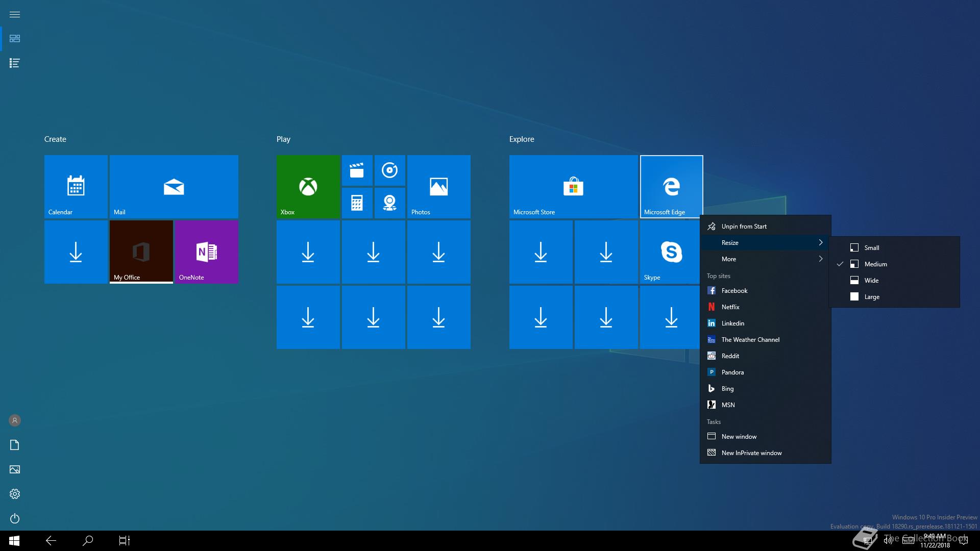Open the Xbox tile
The height and width of the screenshot is (551, 980).
pyautogui.click(x=308, y=187)
